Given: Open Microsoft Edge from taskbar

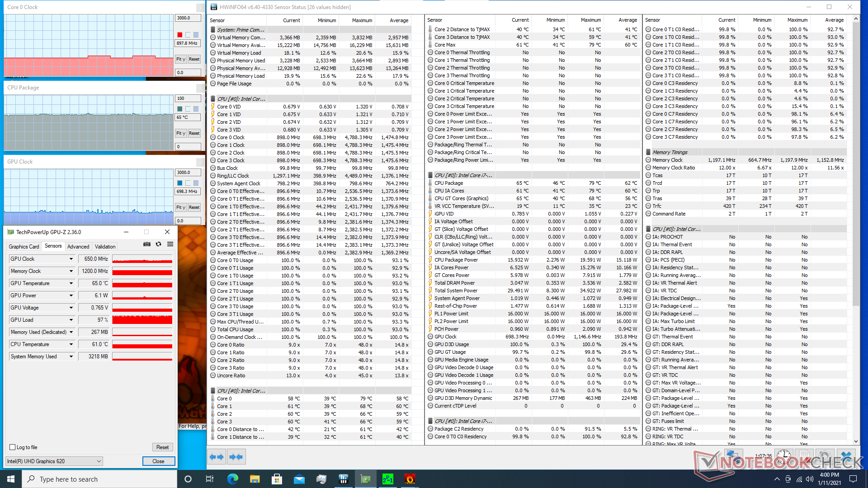Looking at the screenshot, I should point(233,479).
